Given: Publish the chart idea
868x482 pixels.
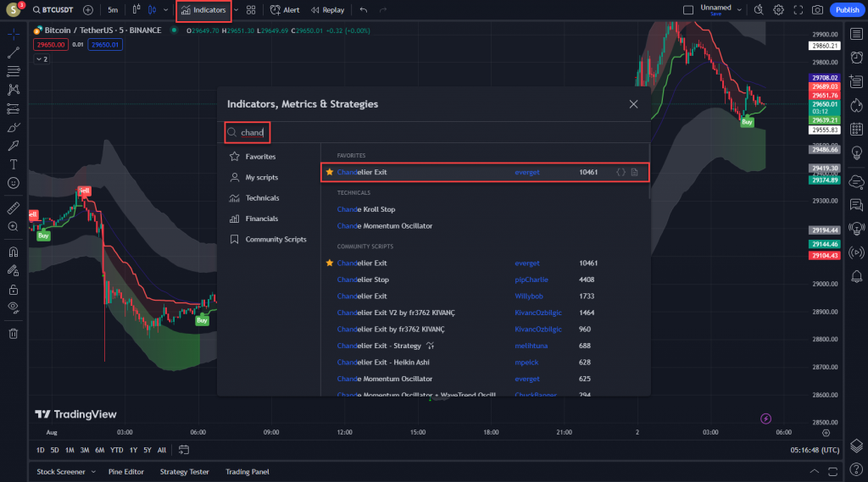Looking at the screenshot, I should coord(847,10).
